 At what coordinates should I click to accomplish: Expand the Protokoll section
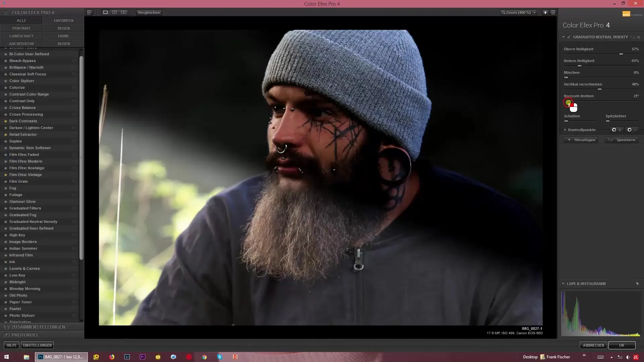coord(42,335)
